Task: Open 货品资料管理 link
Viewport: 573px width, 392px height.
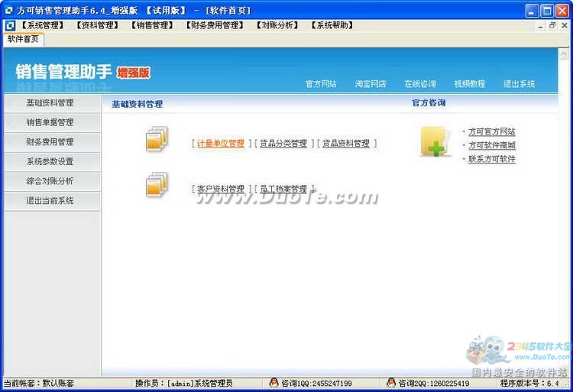Action: coord(345,143)
